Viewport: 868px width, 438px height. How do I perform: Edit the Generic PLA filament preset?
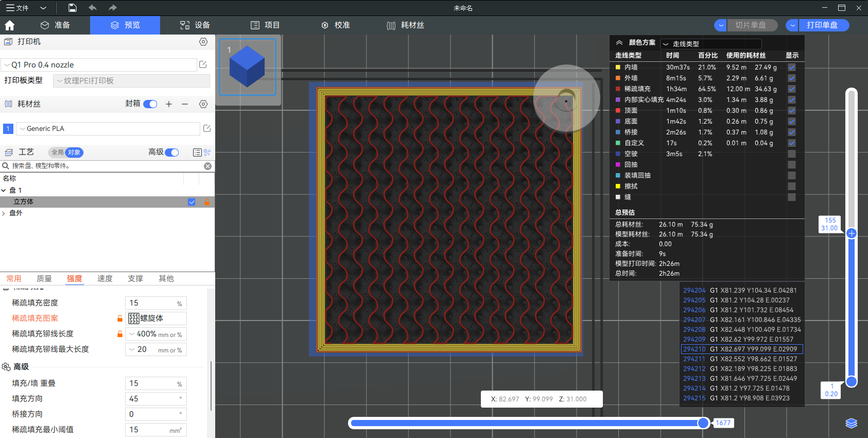(207, 128)
